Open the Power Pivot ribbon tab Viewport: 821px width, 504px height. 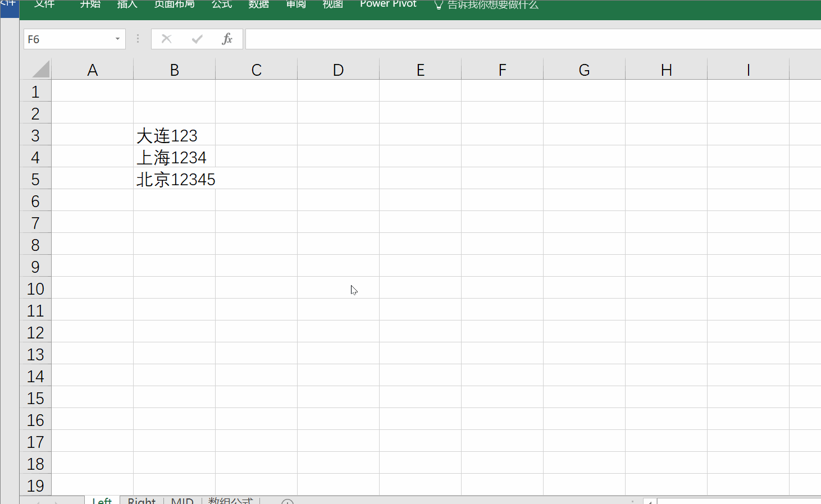[x=388, y=4]
